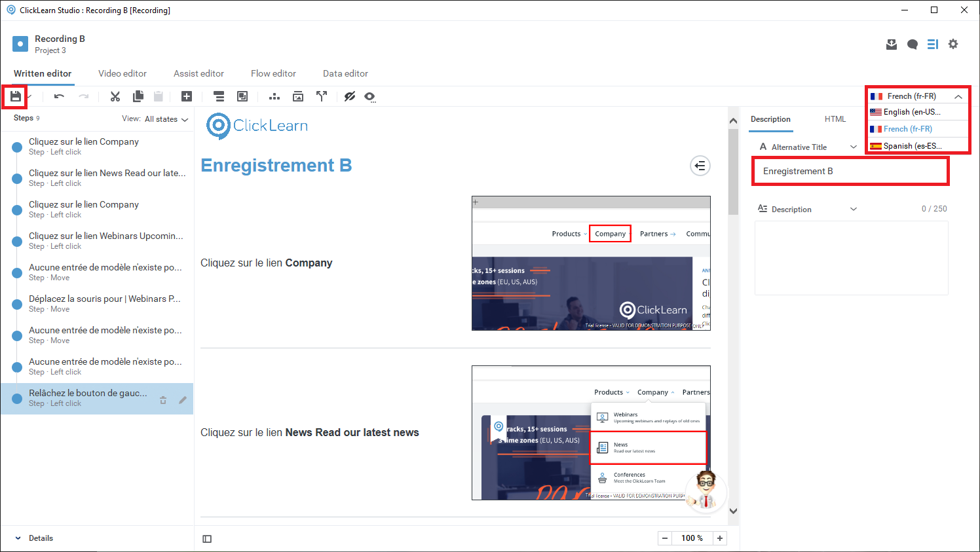Screen dimensions: 980x552
Task: Toggle side panel icon at bottom of editor
Action: click(x=207, y=539)
